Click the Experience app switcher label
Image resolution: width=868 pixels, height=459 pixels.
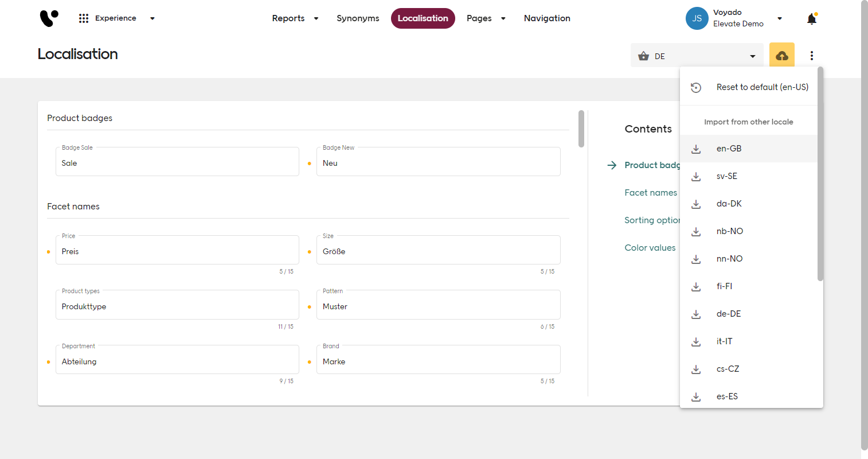[116, 18]
